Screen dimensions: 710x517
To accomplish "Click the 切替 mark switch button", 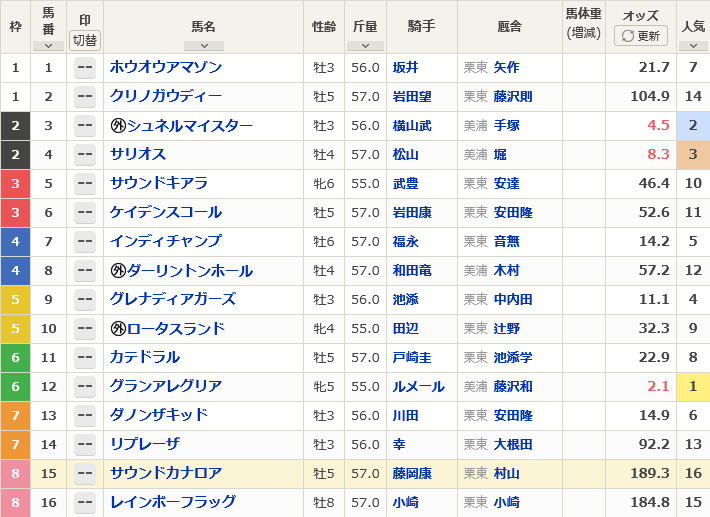I will pyautogui.click(x=85, y=40).
